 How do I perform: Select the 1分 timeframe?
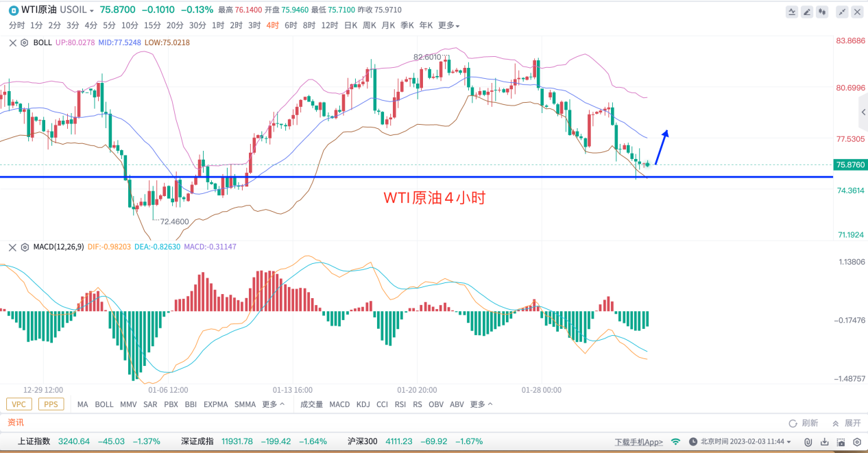36,25
